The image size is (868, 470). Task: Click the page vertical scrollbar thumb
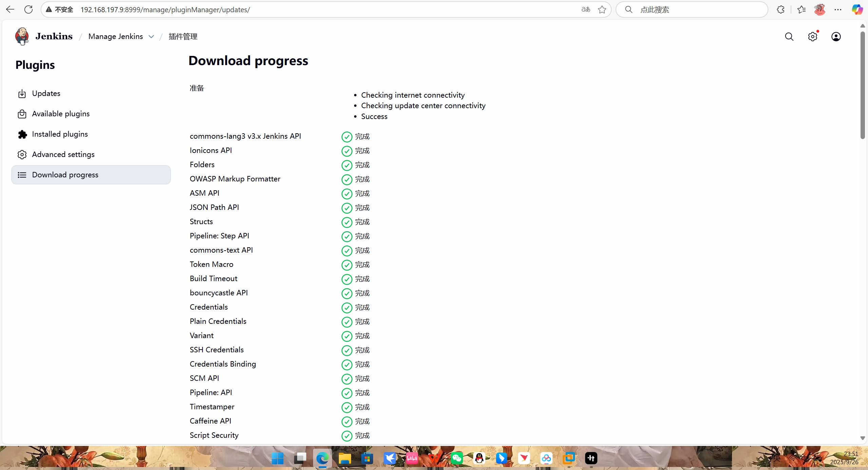tap(863, 85)
